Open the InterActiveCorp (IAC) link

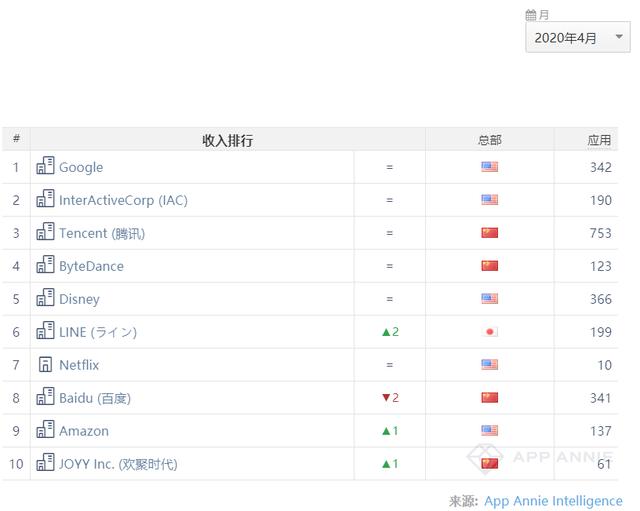123,200
